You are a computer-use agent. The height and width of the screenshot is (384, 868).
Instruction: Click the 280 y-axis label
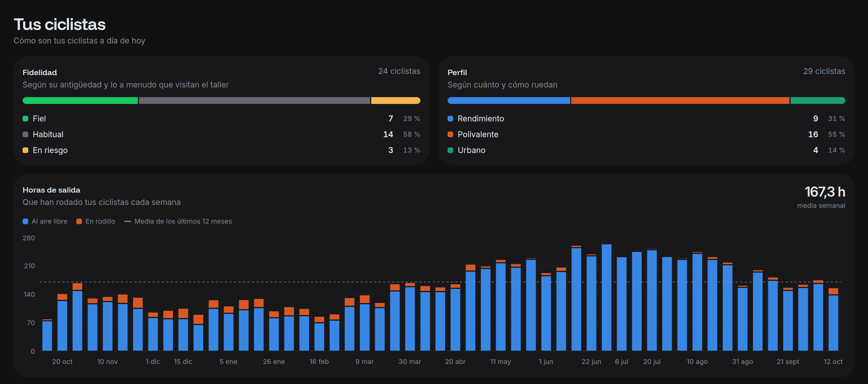pyautogui.click(x=29, y=238)
